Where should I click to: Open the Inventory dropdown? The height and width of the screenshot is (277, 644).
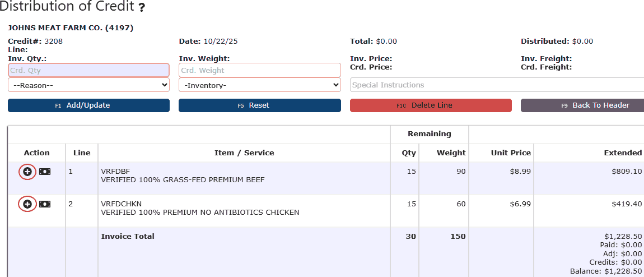click(259, 85)
